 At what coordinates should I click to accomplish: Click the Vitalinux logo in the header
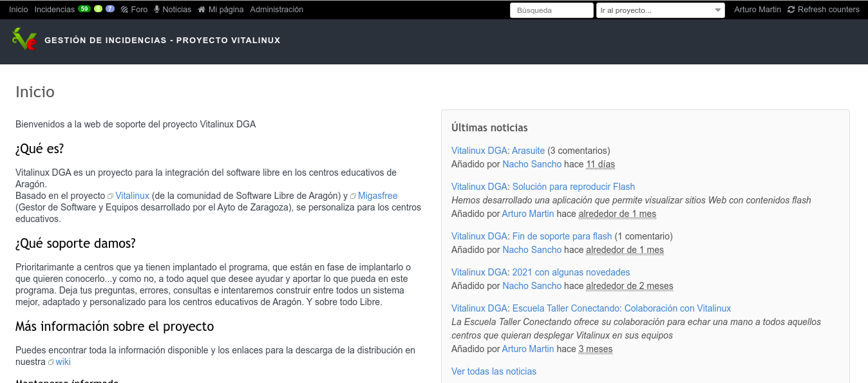[x=24, y=39]
